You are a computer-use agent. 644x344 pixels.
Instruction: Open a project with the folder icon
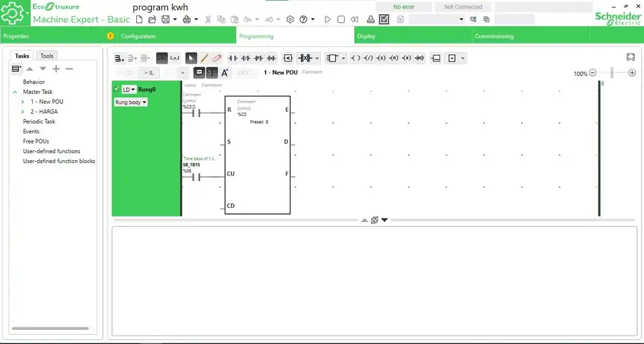click(x=152, y=19)
